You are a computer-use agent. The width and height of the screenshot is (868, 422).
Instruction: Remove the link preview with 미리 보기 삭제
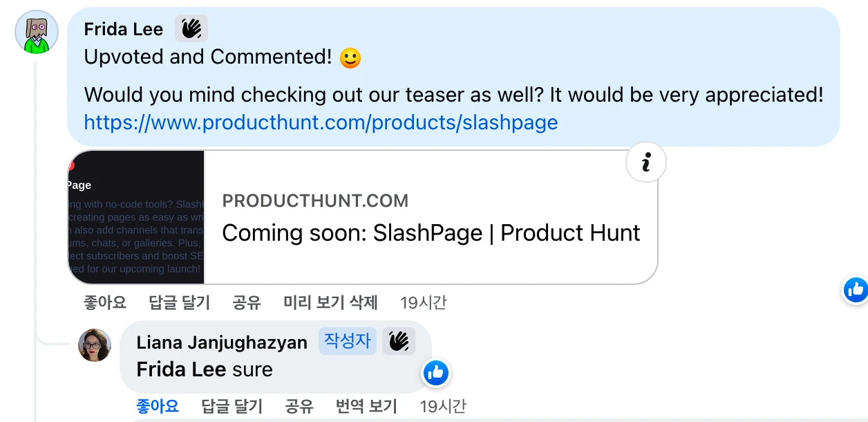[330, 302]
